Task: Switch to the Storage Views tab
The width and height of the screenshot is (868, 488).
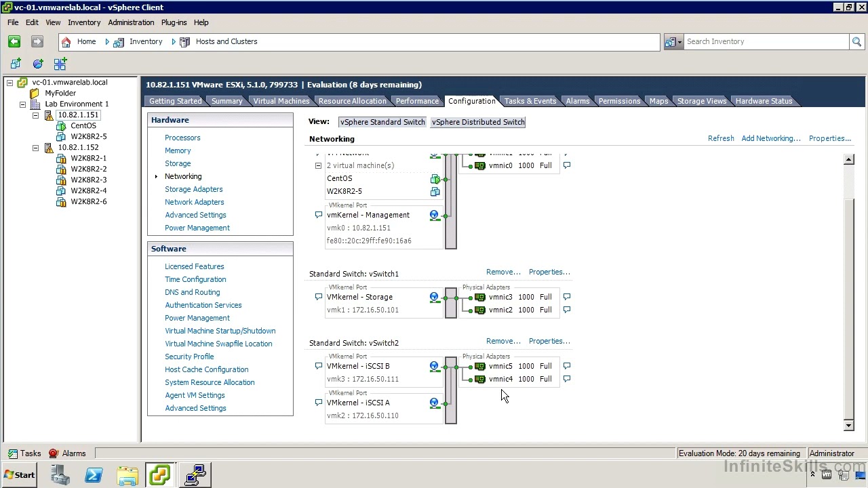Action: click(x=702, y=101)
